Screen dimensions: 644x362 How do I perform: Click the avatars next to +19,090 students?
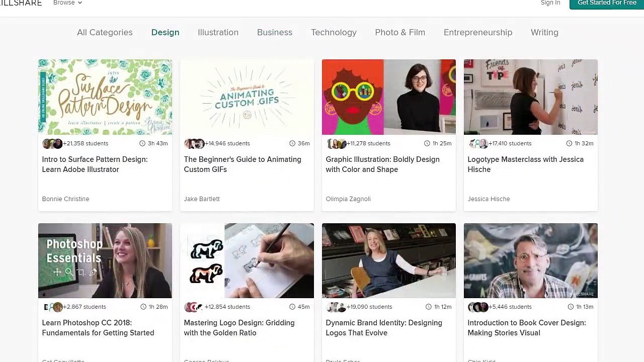pos(336,307)
